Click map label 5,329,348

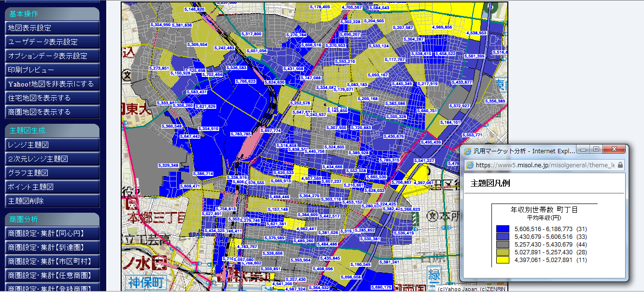(168, 165)
